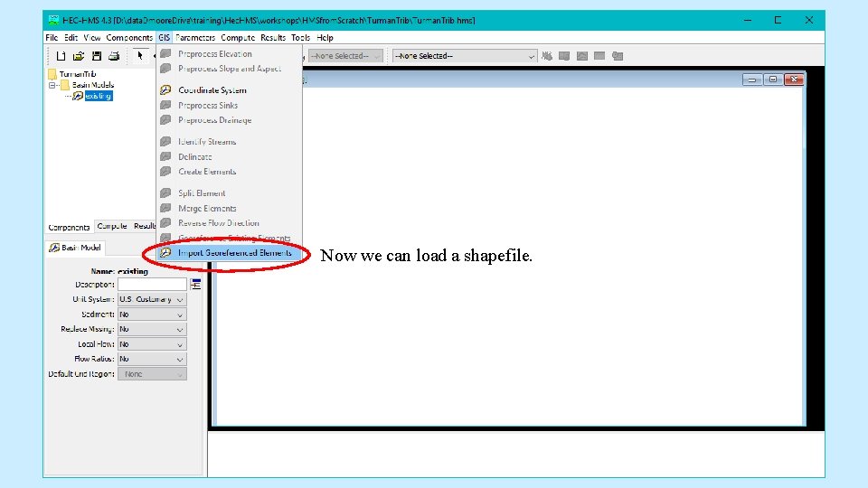Choose Preprocess Slope and Aspect entry

230,69
